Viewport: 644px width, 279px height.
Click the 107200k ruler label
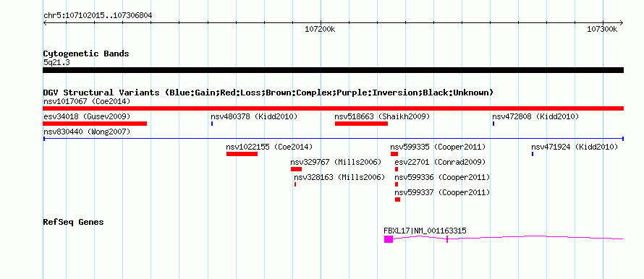320,29
